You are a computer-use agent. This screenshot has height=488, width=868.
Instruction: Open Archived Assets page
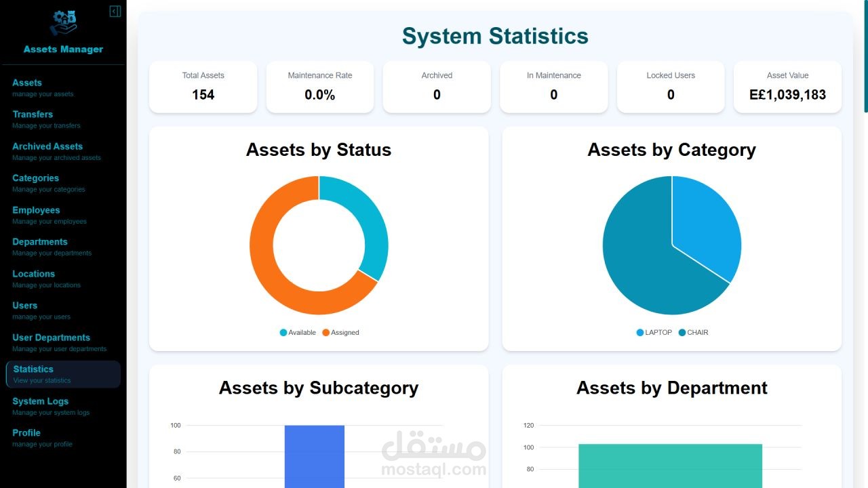(x=63, y=151)
